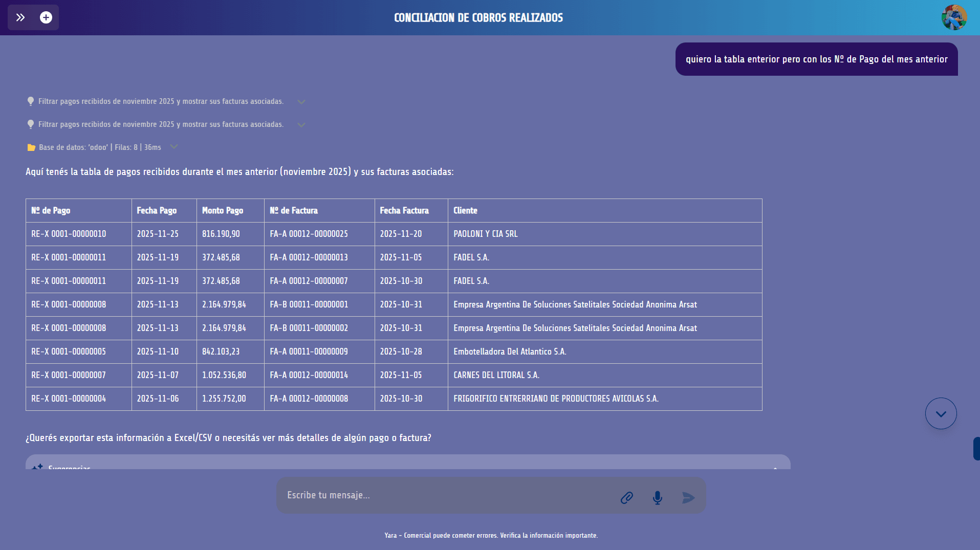This screenshot has height=550, width=980.
Task: Select client cell 'PAOLONI Y CIA SRL'
Action: click(605, 234)
